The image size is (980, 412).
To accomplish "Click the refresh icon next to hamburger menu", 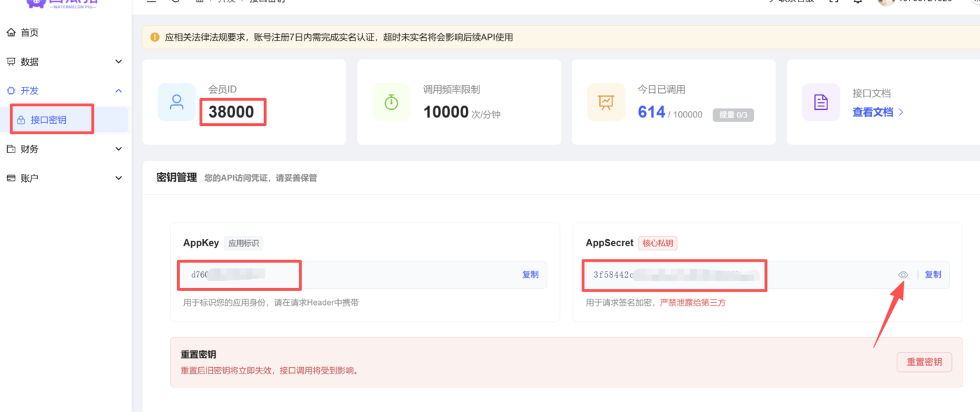I will pyautogui.click(x=174, y=2).
